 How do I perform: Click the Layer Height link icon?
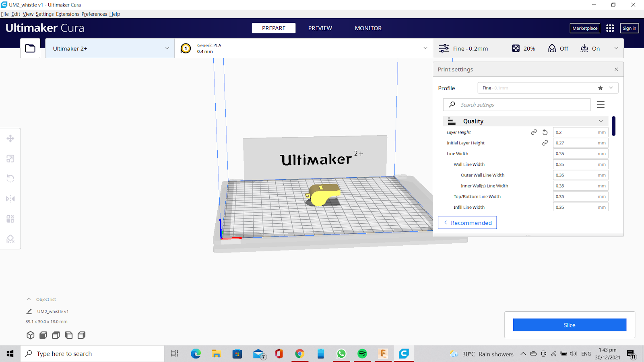point(534,132)
